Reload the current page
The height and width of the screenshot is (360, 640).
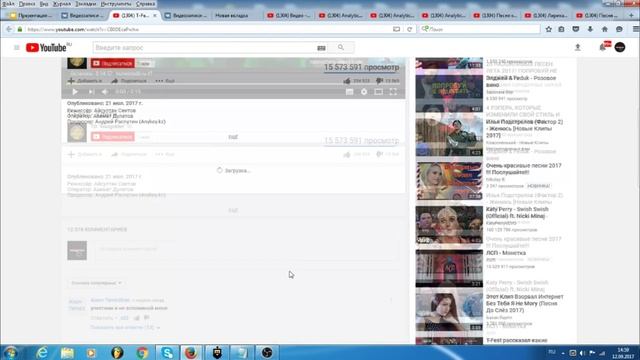click(409, 29)
